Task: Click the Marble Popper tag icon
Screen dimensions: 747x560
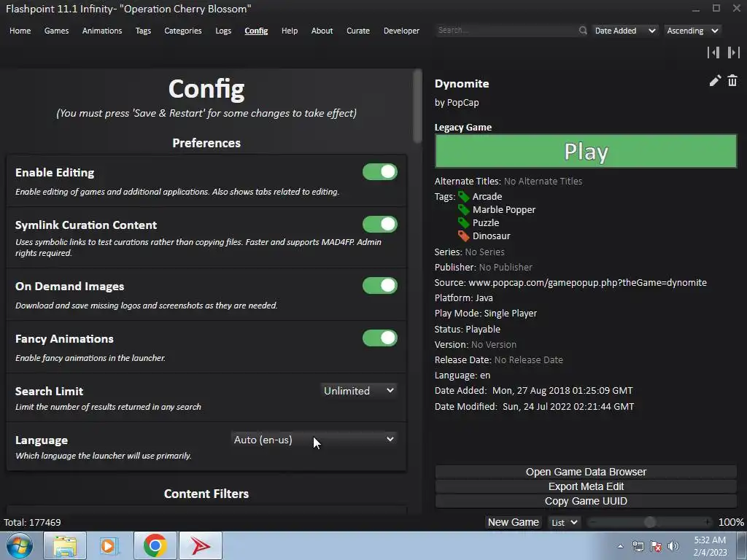Action: point(463,209)
